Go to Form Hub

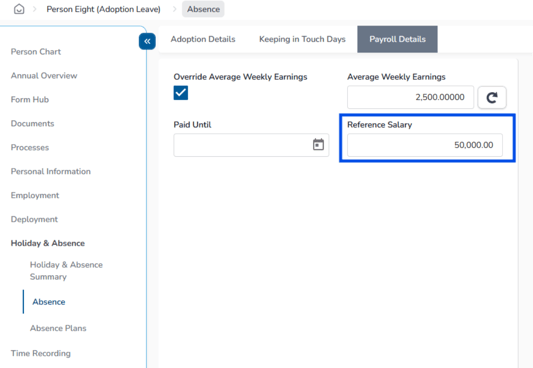click(30, 100)
